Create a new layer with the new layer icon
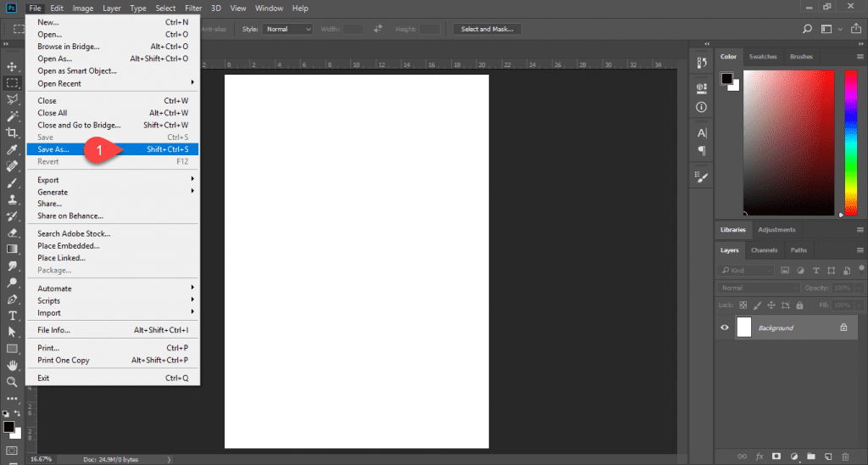The width and height of the screenshot is (868, 465). 828,457
